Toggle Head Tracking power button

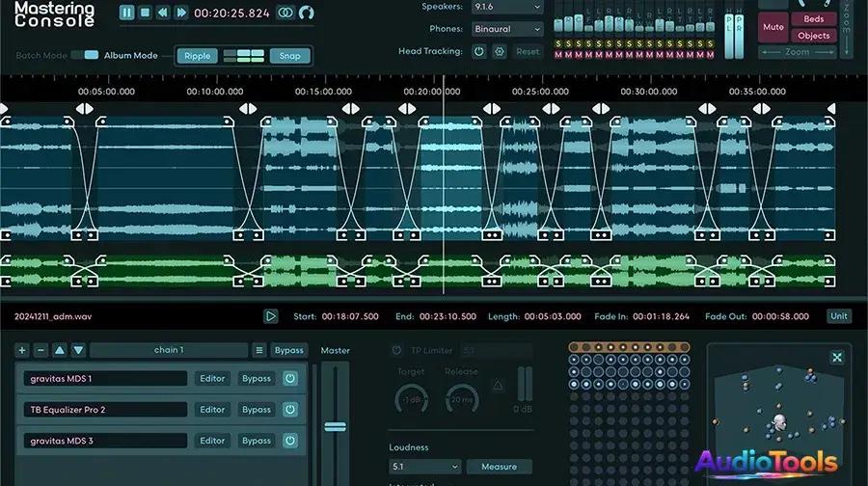click(478, 51)
